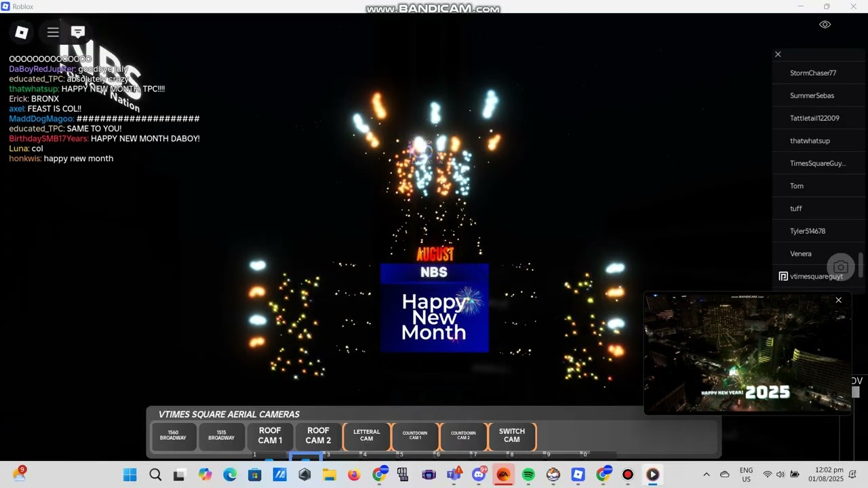Switch to 1560 Broadway camera
This screenshot has width=868, height=488.
pyautogui.click(x=173, y=437)
